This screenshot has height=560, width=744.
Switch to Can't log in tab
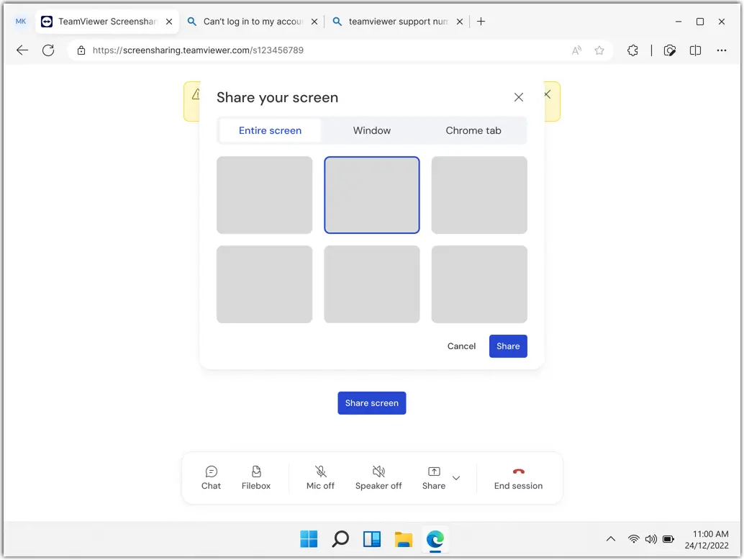tap(253, 22)
